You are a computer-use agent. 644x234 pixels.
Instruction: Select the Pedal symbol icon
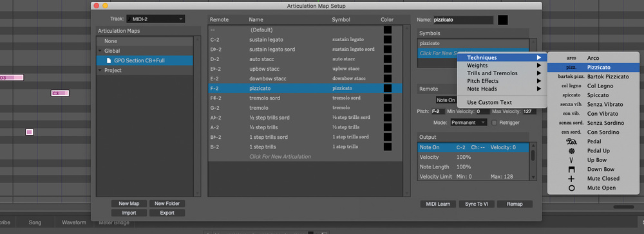pyautogui.click(x=571, y=141)
